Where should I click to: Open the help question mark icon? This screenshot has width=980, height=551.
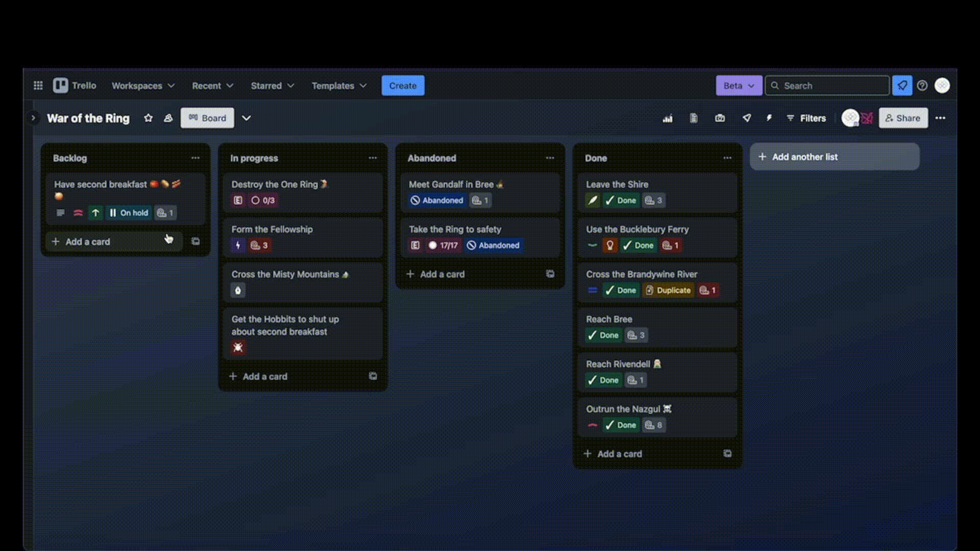(922, 86)
